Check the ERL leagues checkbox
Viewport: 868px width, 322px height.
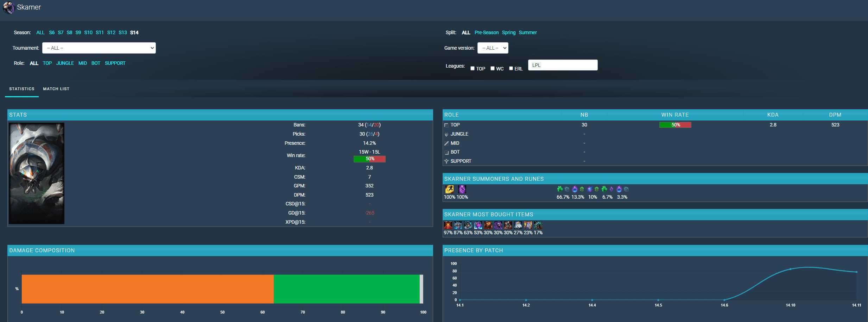coord(511,68)
